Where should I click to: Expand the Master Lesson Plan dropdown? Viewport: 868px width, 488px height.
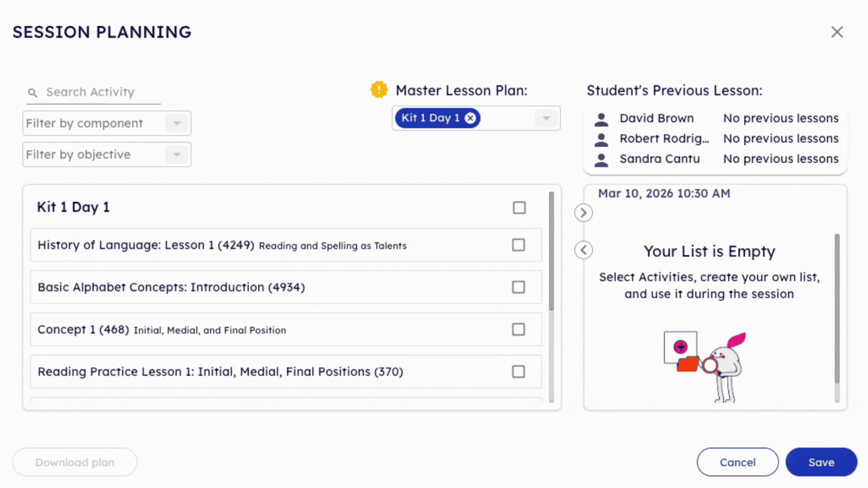(547, 118)
